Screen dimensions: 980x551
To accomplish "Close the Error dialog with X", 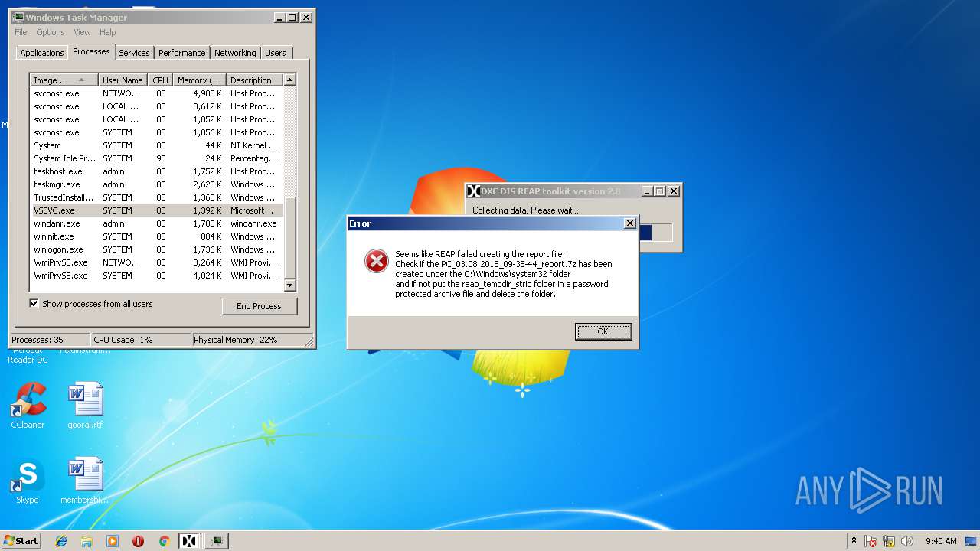I will [629, 223].
